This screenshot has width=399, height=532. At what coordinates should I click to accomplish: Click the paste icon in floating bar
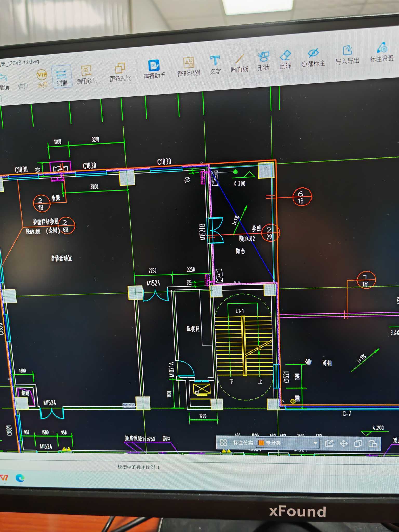coord(373,443)
